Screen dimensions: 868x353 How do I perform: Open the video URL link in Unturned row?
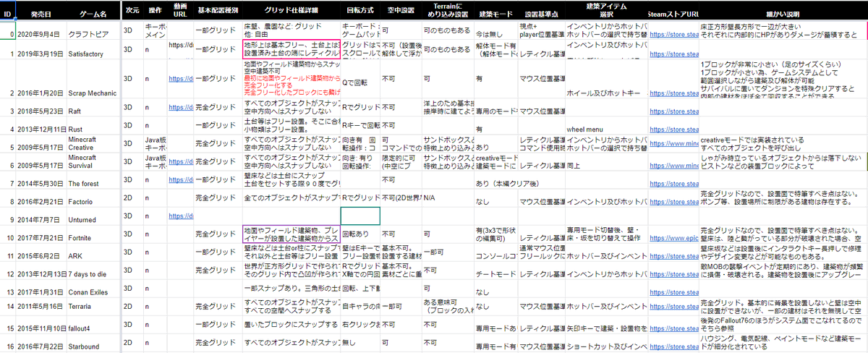pyautogui.click(x=179, y=216)
